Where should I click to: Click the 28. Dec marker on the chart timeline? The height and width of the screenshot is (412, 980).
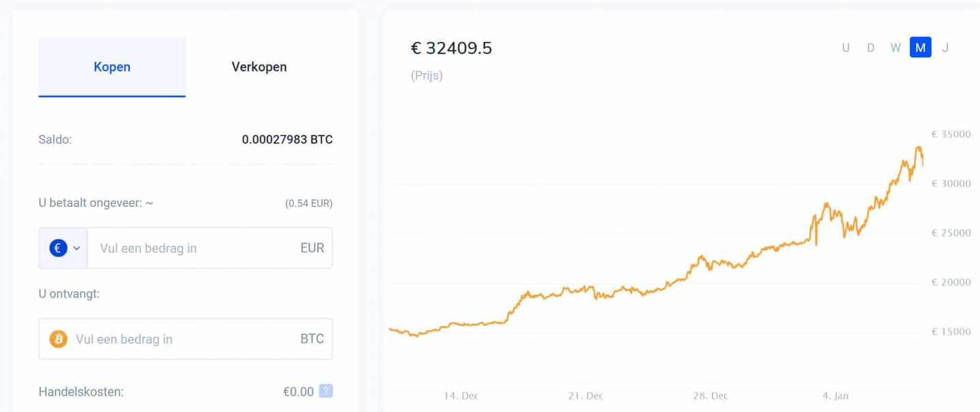click(x=710, y=395)
